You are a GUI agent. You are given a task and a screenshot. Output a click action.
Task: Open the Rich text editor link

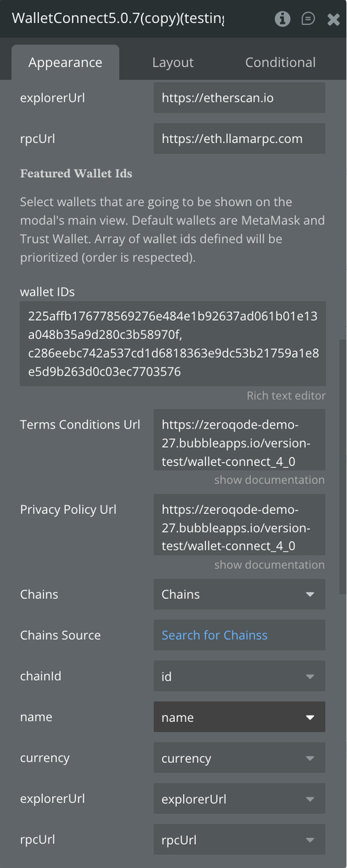click(286, 396)
